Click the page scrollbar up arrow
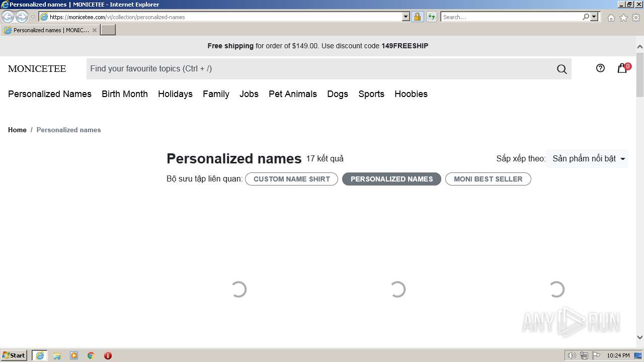The image size is (644, 362). click(640, 47)
